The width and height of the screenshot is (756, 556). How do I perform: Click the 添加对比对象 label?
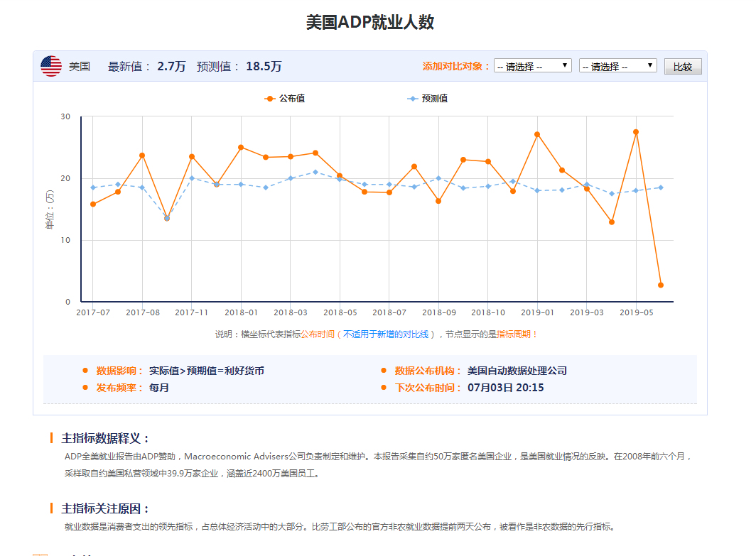point(455,67)
